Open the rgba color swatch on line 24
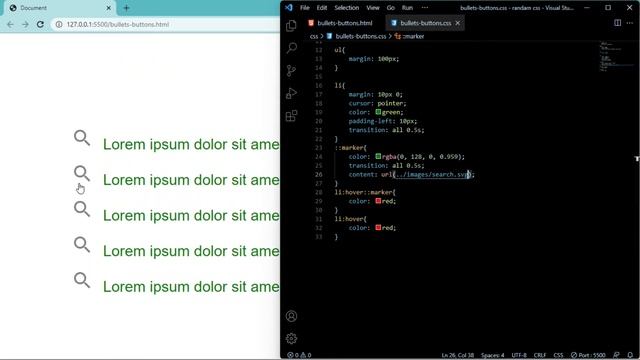Viewport: 640px width, 360px height. point(378,156)
